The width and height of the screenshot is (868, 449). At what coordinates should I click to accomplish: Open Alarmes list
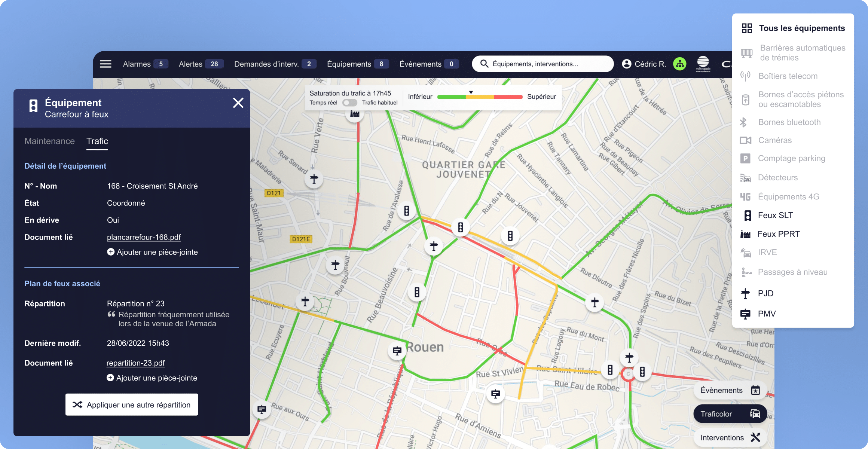point(145,64)
